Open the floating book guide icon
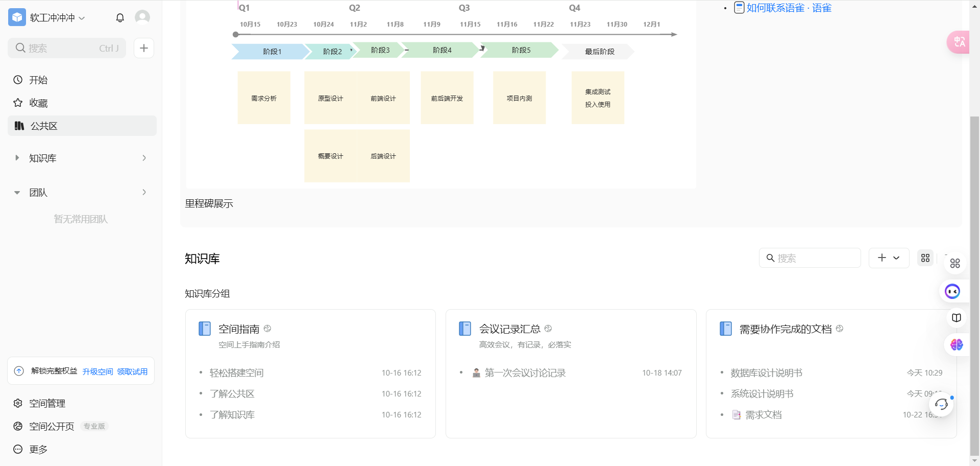 (957, 318)
